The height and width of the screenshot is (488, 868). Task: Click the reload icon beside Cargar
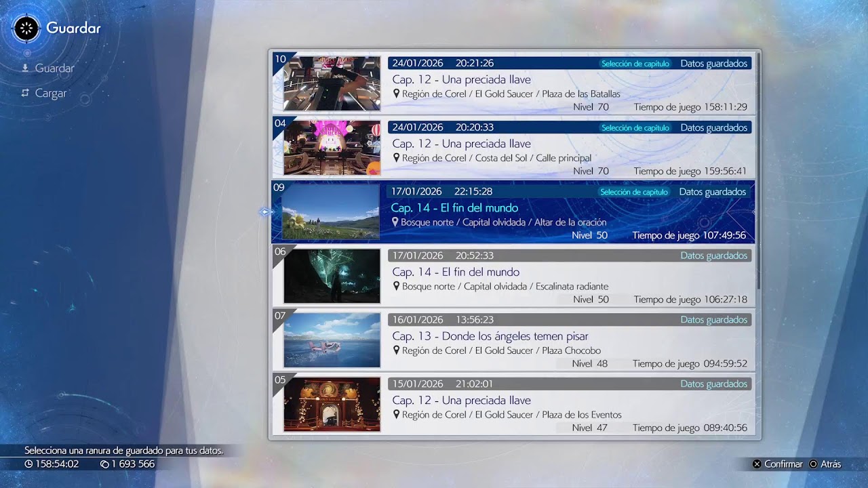pos(25,94)
